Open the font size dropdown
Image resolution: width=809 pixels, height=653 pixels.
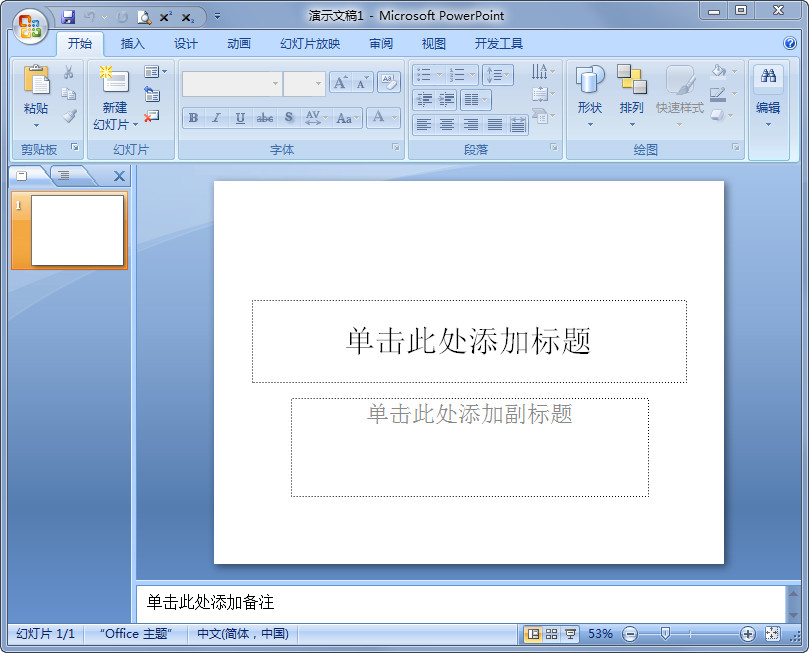(318, 82)
